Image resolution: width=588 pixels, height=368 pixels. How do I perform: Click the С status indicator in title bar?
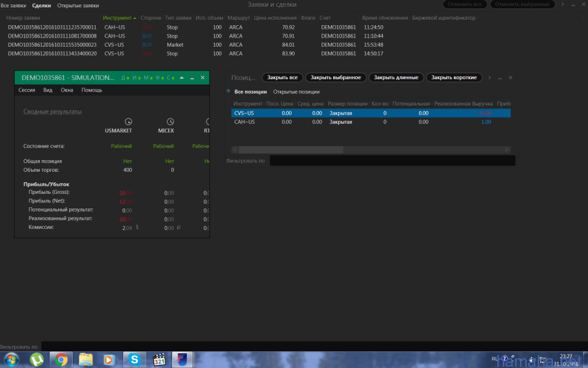(x=171, y=78)
